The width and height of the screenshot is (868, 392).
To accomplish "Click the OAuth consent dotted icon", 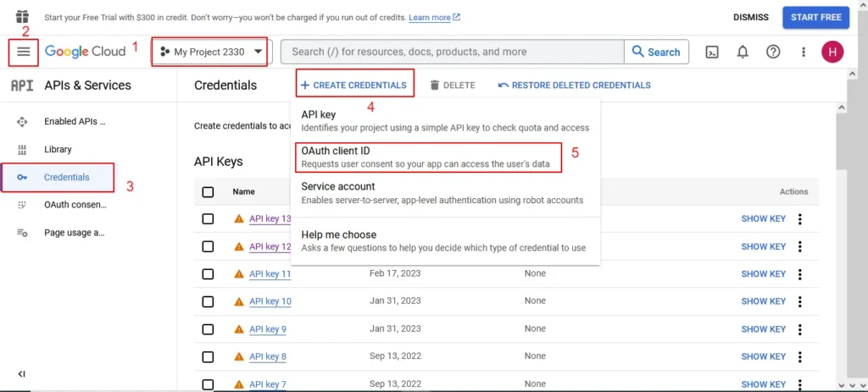I will tap(22, 205).
